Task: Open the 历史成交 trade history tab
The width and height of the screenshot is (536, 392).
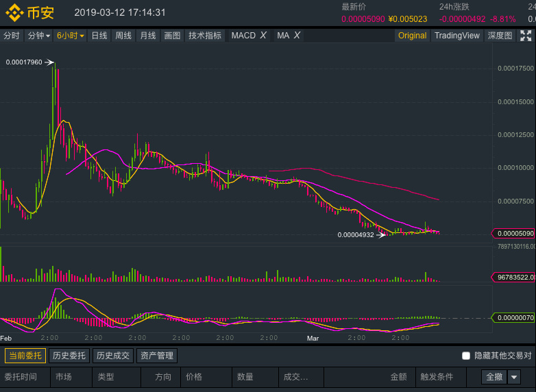Action: click(x=113, y=356)
